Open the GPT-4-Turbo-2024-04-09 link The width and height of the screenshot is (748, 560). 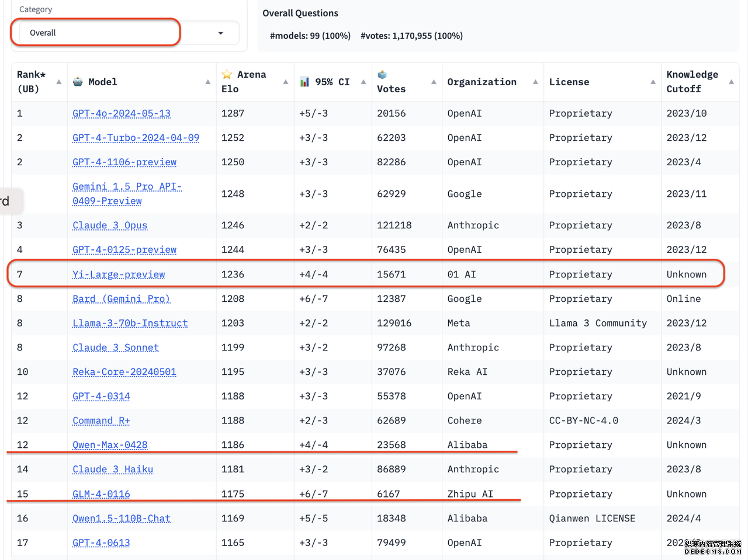click(x=136, y=138)
